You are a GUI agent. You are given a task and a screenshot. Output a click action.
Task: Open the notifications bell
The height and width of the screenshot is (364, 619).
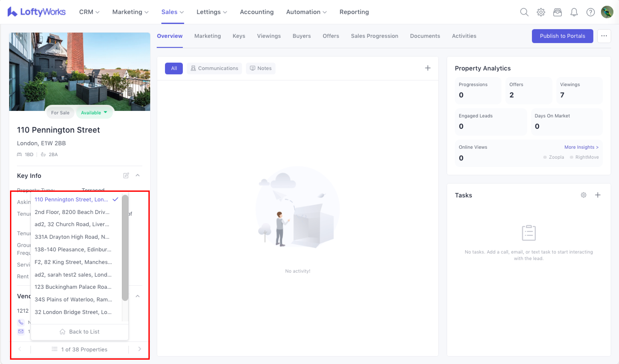coord(574,12)
